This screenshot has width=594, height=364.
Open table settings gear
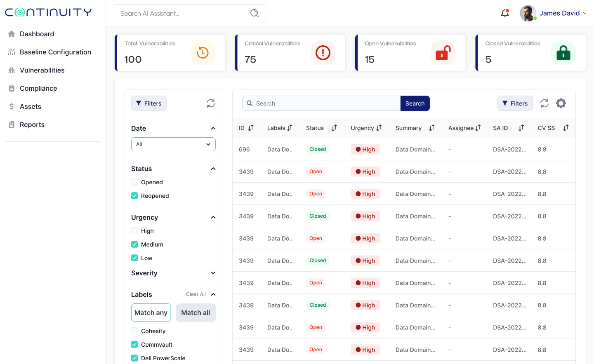point(561,103)
